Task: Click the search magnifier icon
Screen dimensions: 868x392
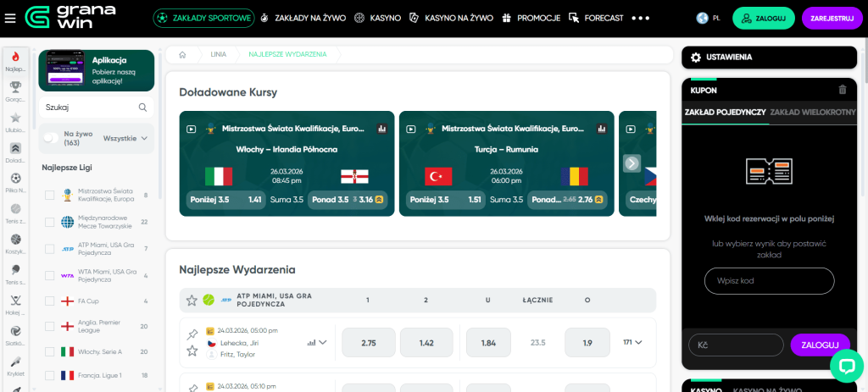Action: (x=142, y=108)
